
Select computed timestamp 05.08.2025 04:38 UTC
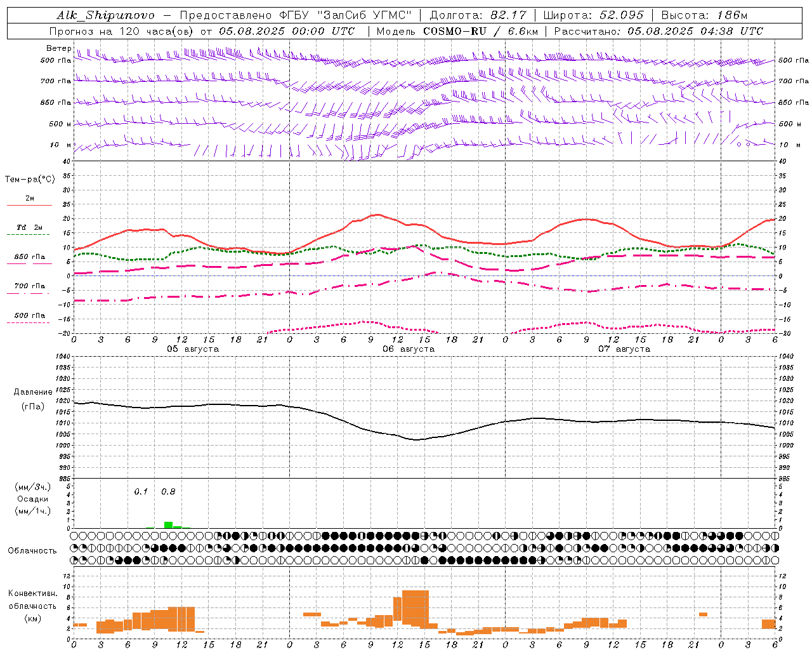click(695, 31)
